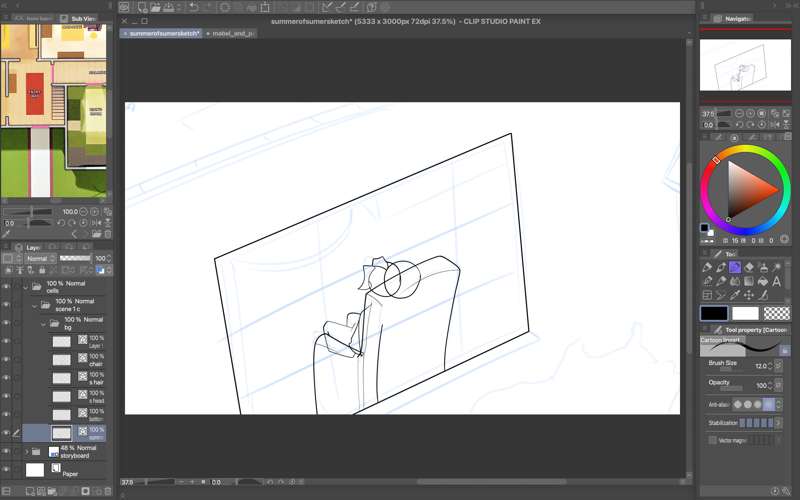Image resolution: width=800 pixels, height=500 pixels.
Task: Click the help question-mark icon in the top toolbar
Action: [371, 7]
